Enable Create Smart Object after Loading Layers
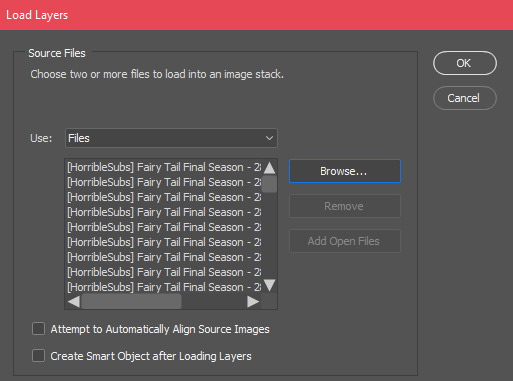Image resolution: width=513 pixels, height=381 pixels. pyautogui.click(x=39, y=356)
